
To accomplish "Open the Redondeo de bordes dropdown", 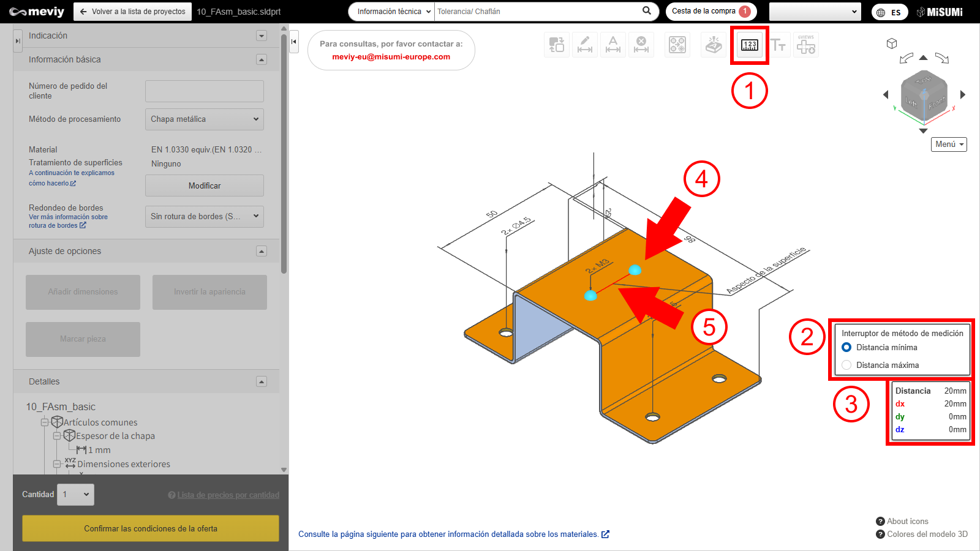I will pos(204,216).
